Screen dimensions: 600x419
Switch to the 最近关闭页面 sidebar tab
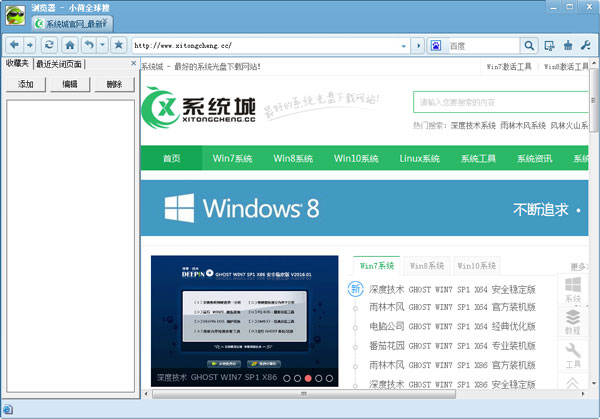point(59,64)
